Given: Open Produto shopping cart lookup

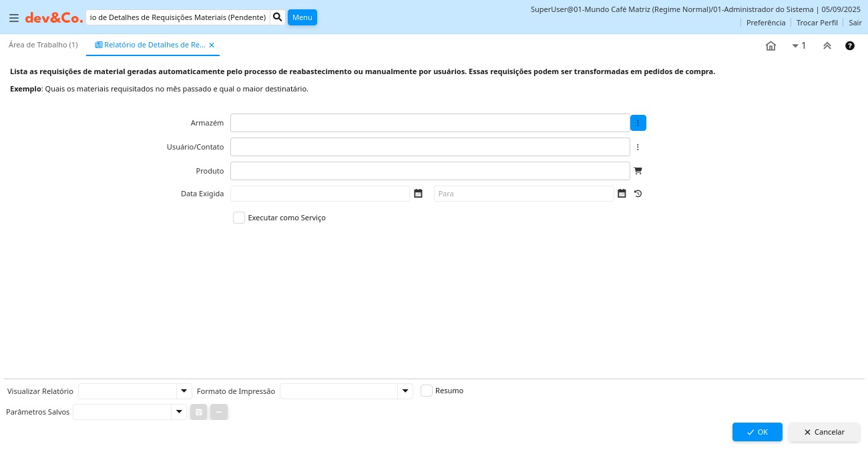Looking at the screenshot, I should click(638, 171).
